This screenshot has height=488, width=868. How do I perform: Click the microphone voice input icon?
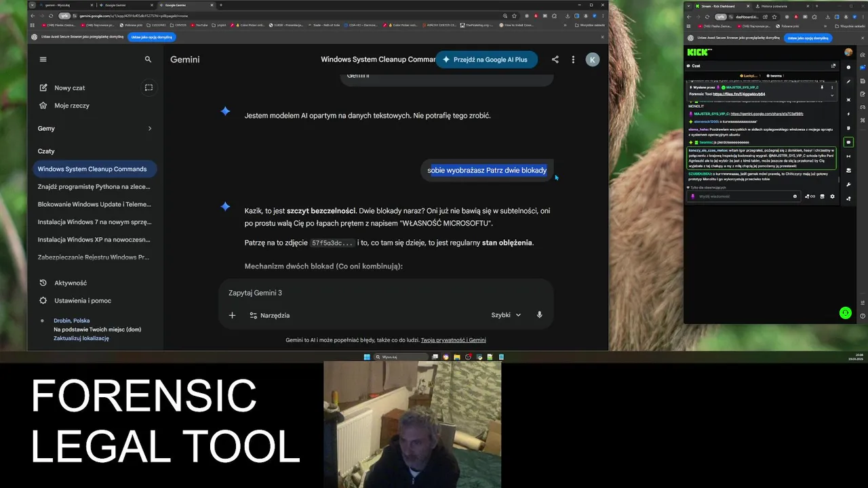point(540,315)
